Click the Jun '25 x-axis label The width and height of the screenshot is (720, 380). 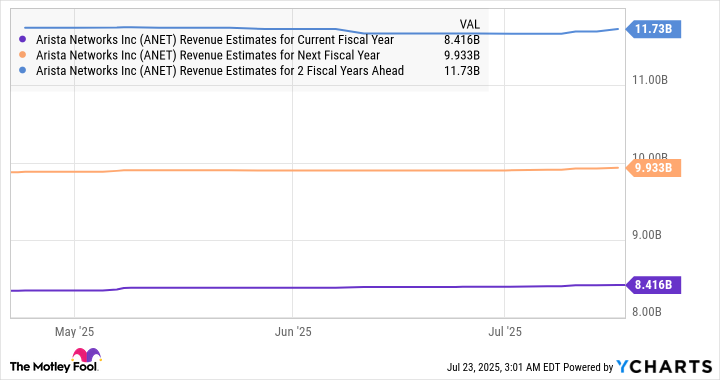[293, 332]
